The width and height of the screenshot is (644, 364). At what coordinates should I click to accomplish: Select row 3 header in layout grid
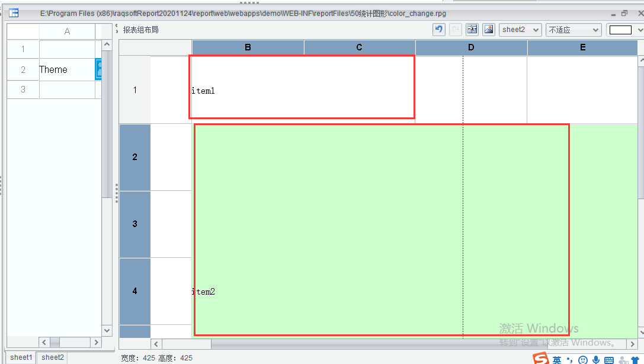pos(134,224)
